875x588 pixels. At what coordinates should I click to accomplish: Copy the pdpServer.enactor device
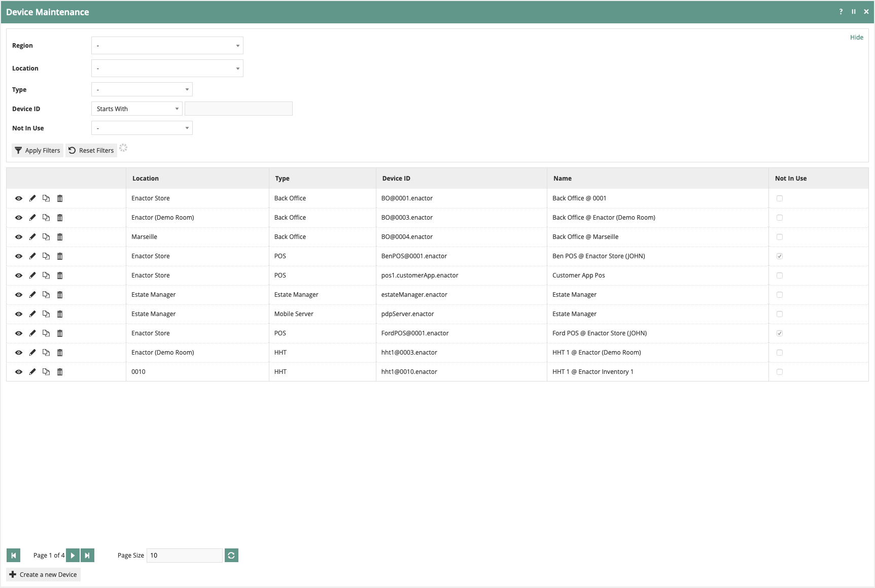coord(46,314)
